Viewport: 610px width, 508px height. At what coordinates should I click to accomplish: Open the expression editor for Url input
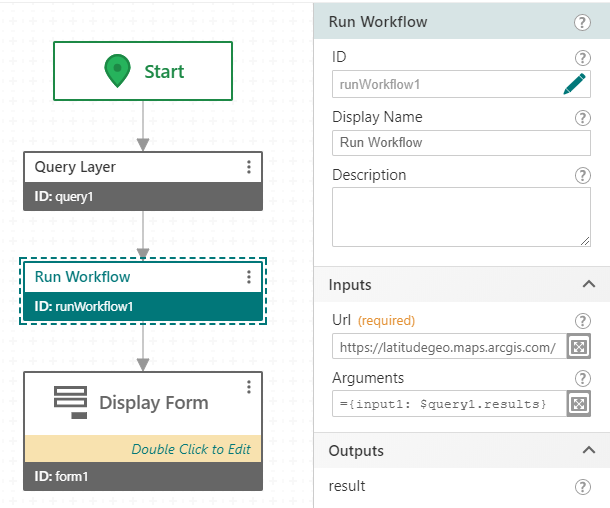click(x=578, y=347)
